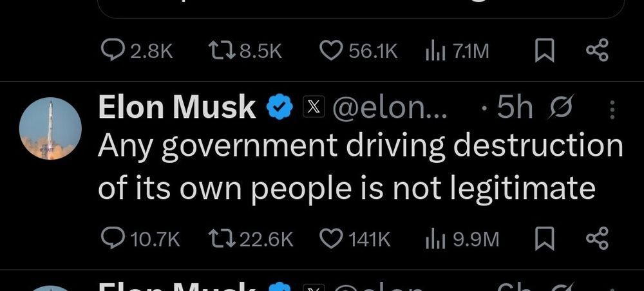Like the tweet with 141K likes
This screenshot has height=291, width=644.
click(x=355, y=239)
